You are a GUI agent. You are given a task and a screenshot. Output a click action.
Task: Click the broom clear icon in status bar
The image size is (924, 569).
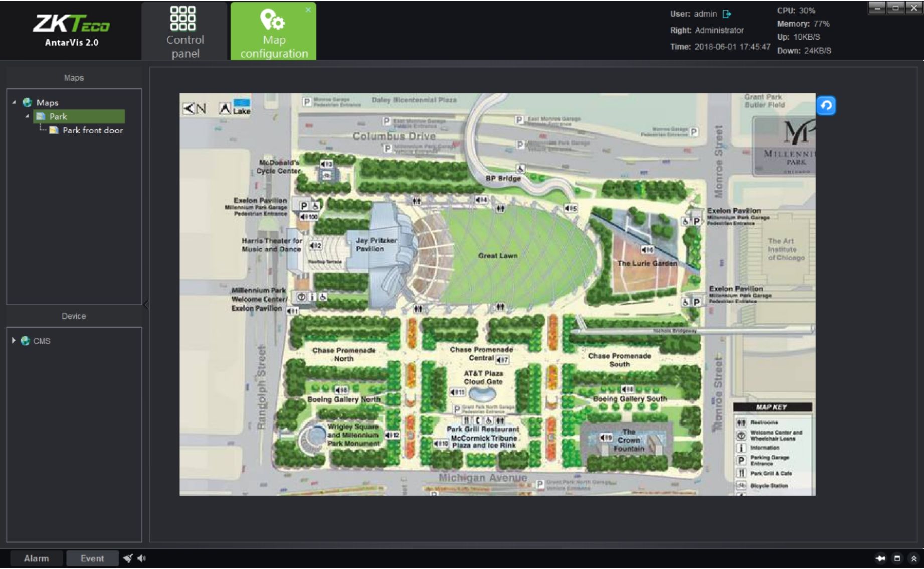click(128, 558)
